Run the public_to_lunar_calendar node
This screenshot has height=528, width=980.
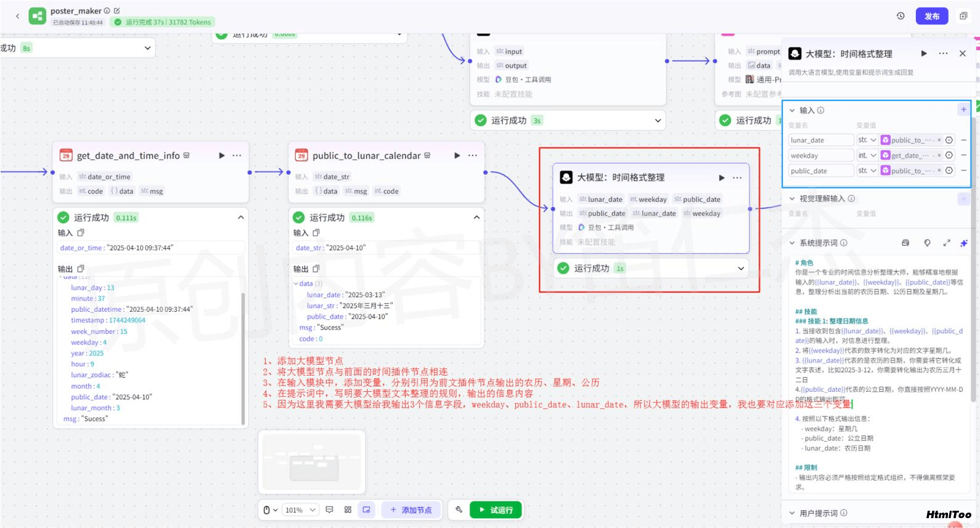(457, 155)
